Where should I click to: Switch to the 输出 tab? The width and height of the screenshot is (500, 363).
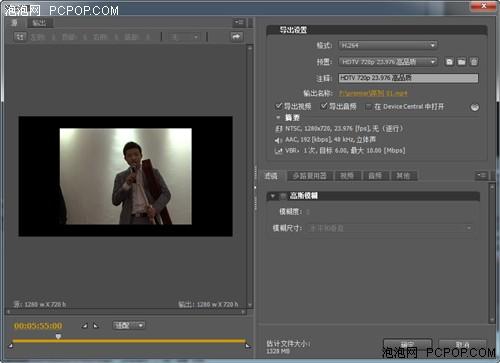point(39,23)
